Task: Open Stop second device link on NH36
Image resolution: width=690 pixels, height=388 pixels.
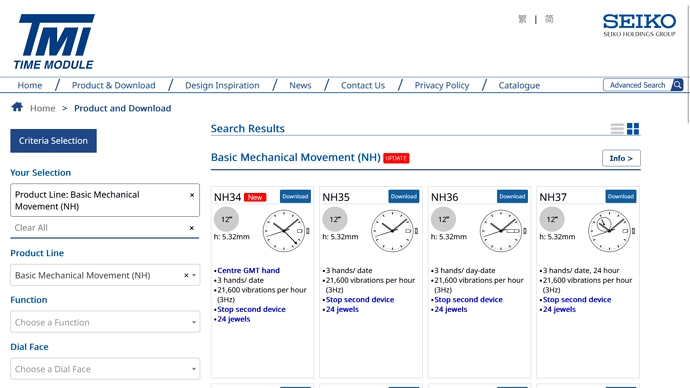Action: (468, 300)
